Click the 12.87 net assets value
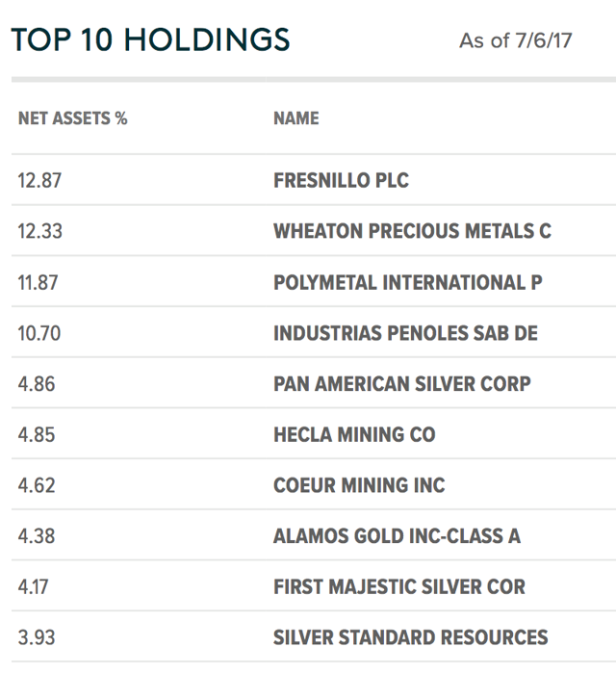The height and width of the screenshot is (673, 616). click(x=39, y=180)
